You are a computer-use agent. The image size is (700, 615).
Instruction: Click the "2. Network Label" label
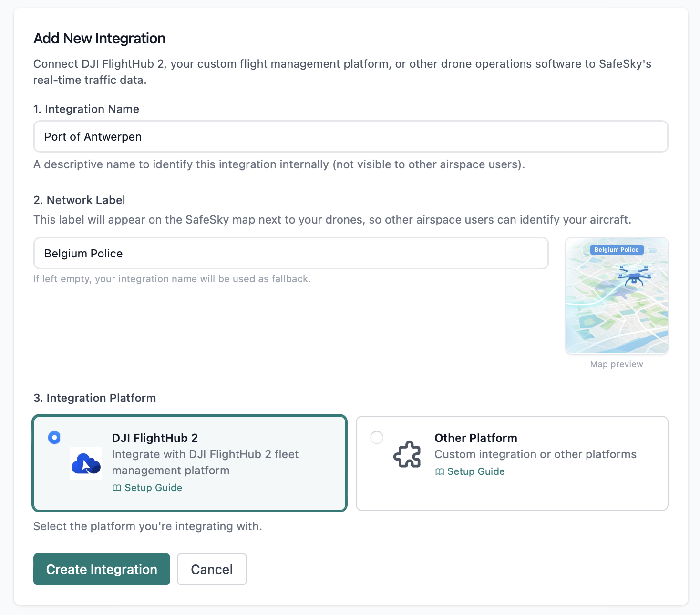click(x=79, y=200)
